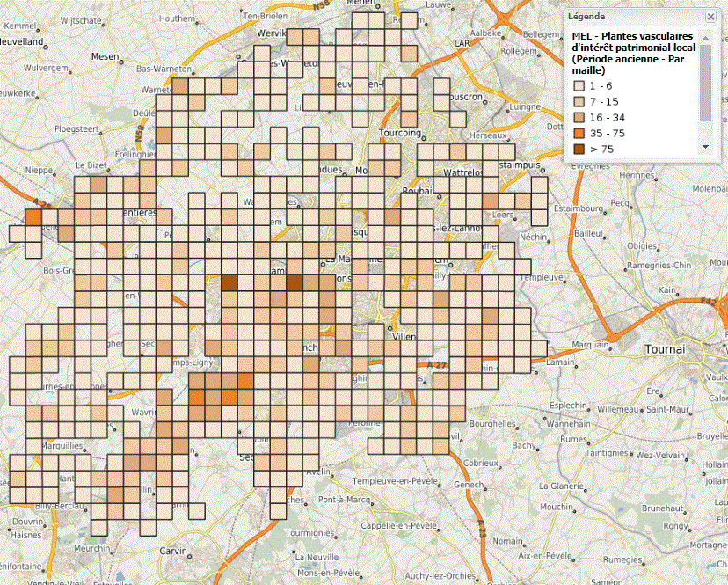The image size is (728, 585).
Task: Click the MEL Plantes vasculaires layer title
Action: [x=632, y=53]
